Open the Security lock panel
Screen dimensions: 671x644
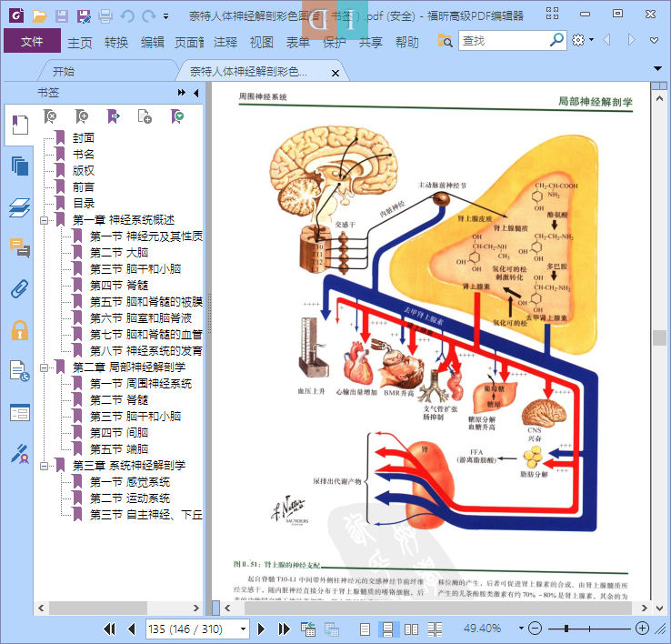(20, 330)
